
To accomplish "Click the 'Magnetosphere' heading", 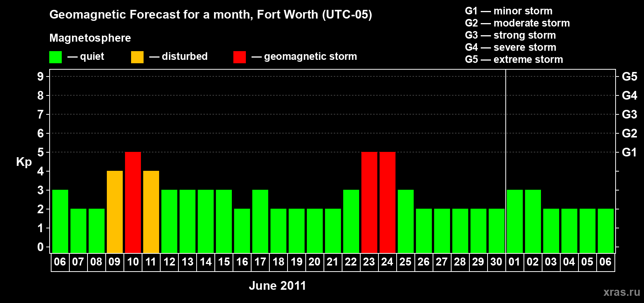I will (90, 38).
